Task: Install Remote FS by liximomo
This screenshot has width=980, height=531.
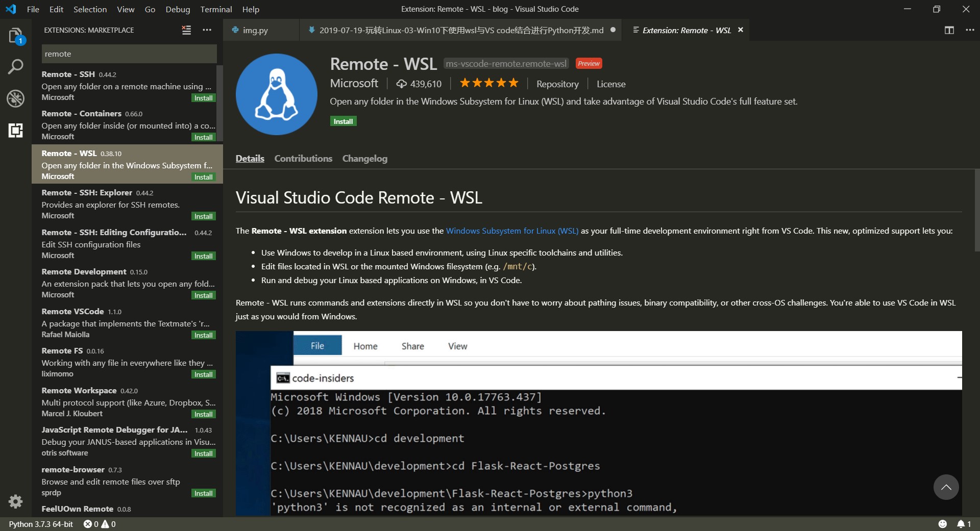Action: click(x=203, y=374)
